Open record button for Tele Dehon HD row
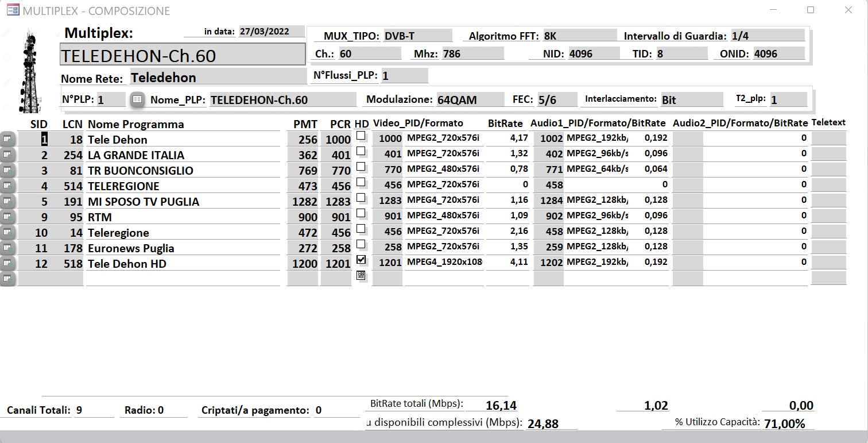Viewport: 868px width, 443px height. [x=7, y=263]
